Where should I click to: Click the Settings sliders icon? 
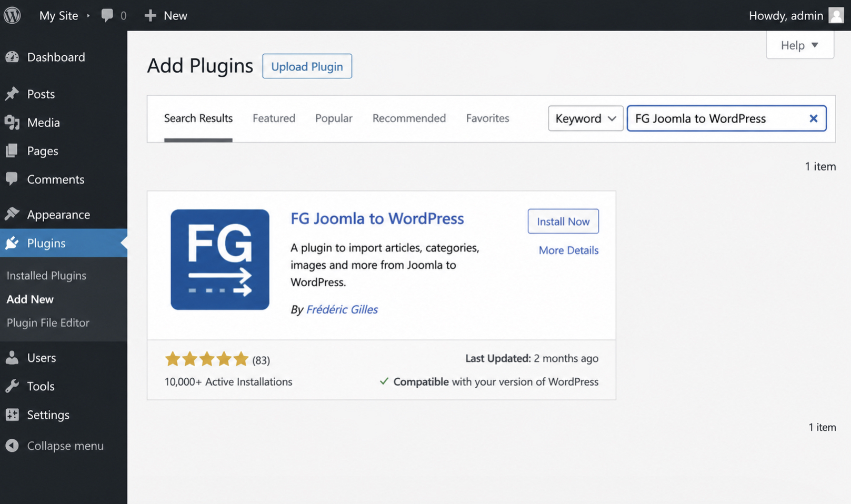[12, 415]
